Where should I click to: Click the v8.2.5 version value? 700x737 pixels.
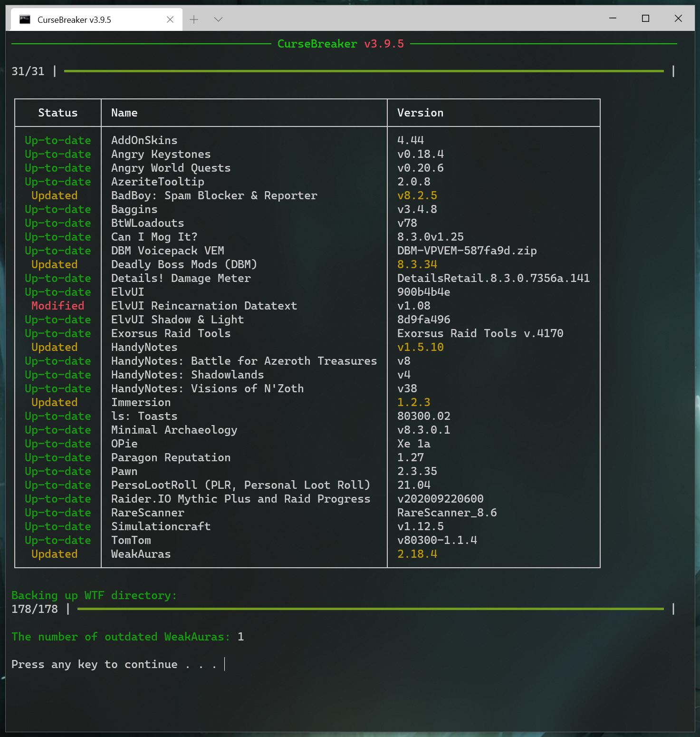click(417, 195)
